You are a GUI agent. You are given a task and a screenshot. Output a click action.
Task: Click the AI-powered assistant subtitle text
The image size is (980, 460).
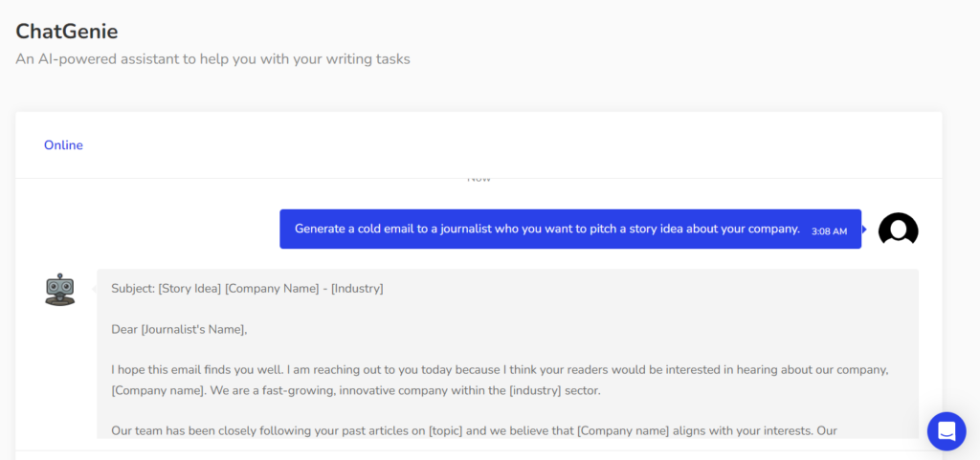pos(212,59)
